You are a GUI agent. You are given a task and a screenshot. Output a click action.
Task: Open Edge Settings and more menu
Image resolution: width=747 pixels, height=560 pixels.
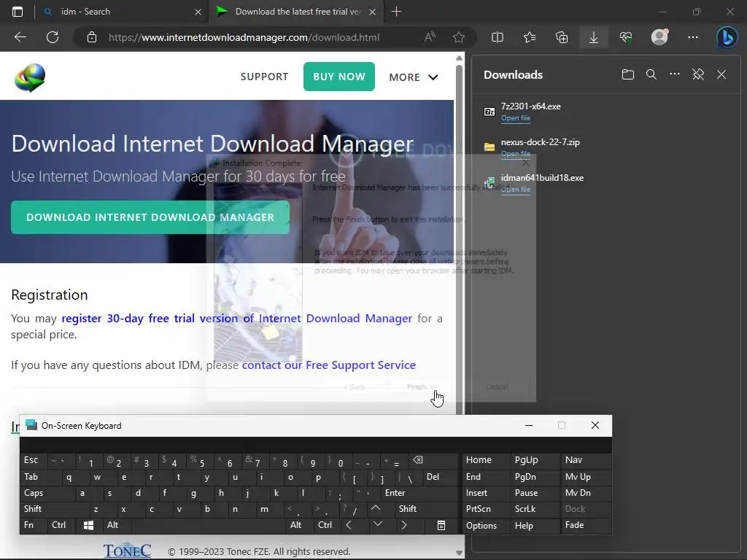tap(693, 37)
